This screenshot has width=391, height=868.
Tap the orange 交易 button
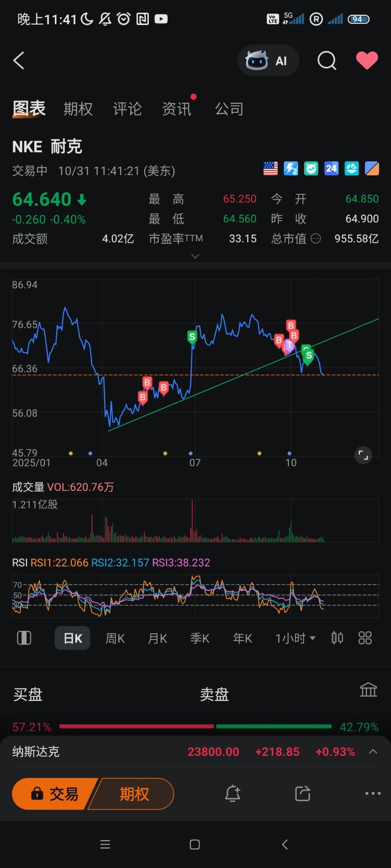point(54,794)
